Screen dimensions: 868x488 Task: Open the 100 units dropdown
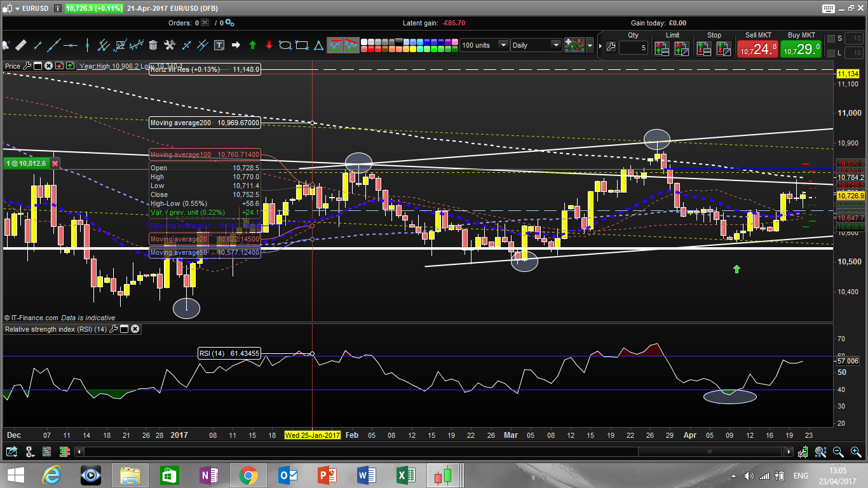503,45
